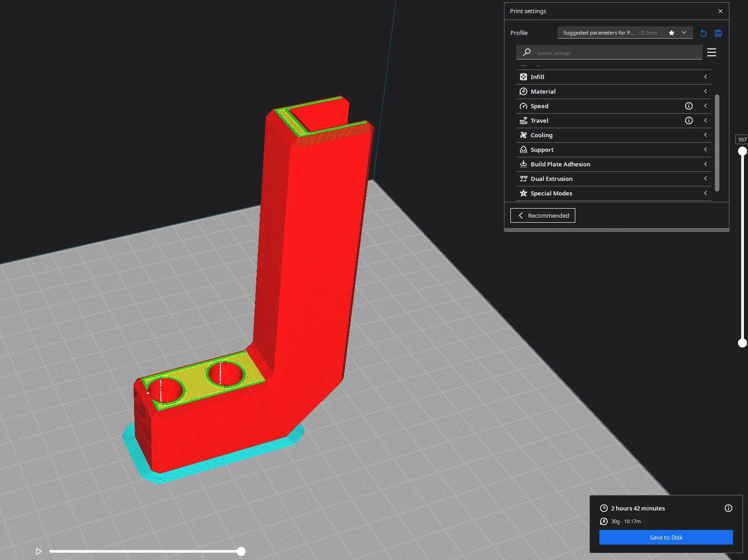Viewport: 748px width, 560px height.
Task: Click the Save to Disk button
Action: pos(666,537)
